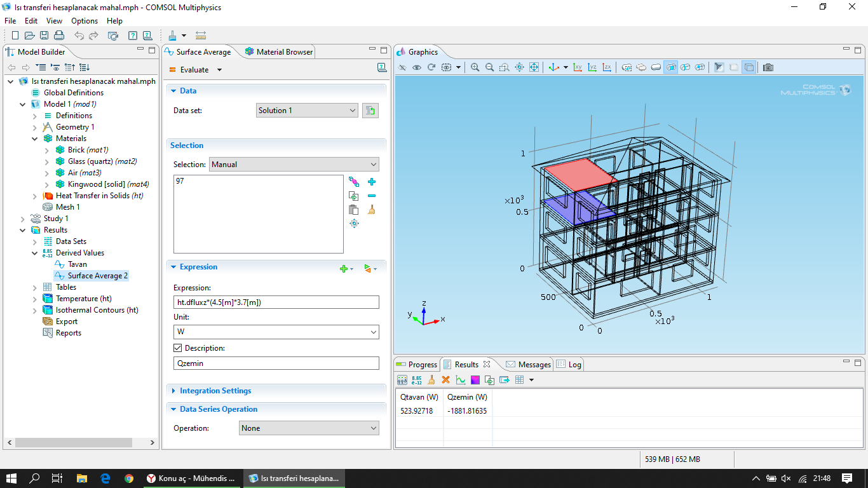The image size is (868, 488).
Task: Take an image snapshot with camera icon
Action: tap(768, 67)
